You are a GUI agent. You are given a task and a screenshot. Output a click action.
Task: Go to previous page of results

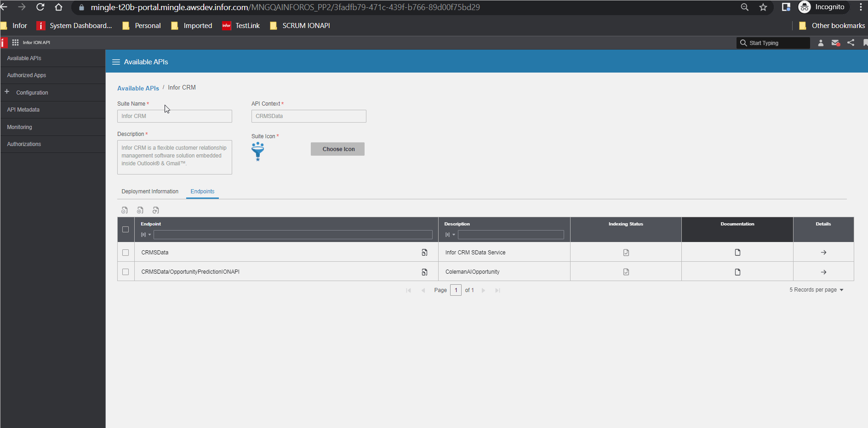tap(423, 290)
